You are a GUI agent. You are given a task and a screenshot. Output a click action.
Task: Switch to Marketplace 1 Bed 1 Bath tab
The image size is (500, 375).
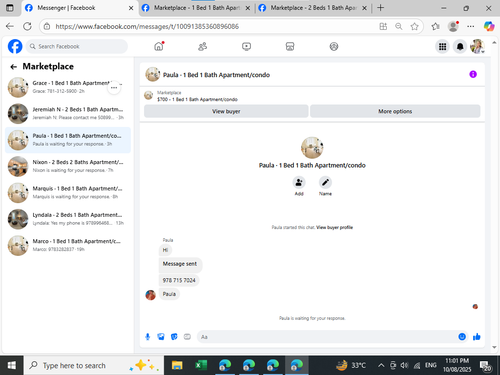click(197, 8)
